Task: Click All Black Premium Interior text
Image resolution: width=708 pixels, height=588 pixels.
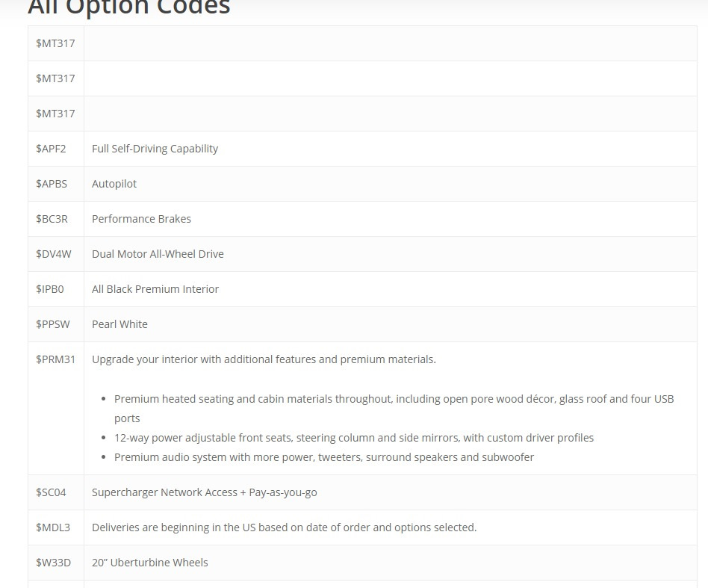Action: click(x=155, y=289)
